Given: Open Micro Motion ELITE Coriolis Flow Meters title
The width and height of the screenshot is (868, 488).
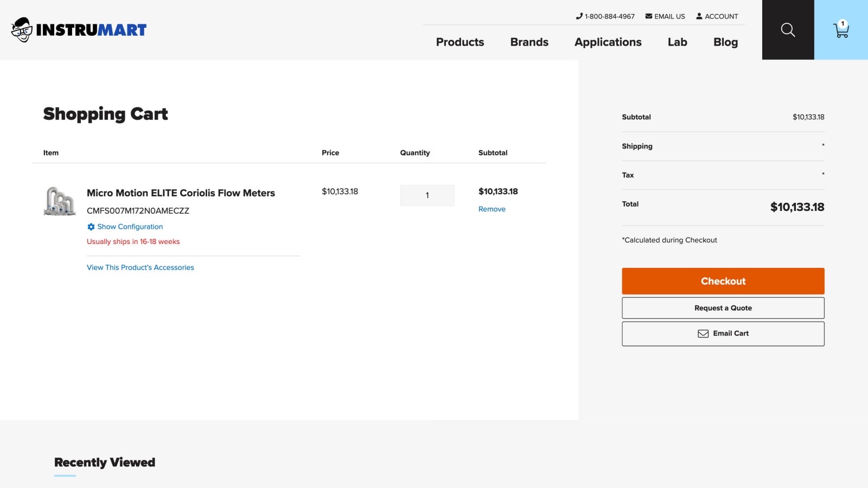Looking at the screenshot, I should [x=181, y=193].
